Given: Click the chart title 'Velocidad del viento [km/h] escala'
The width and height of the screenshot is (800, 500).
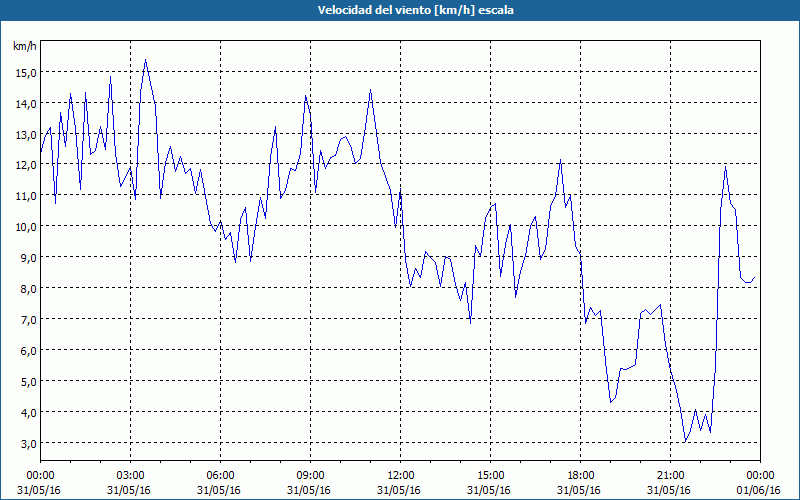Looking at the screenshot, I should [415, 10].
